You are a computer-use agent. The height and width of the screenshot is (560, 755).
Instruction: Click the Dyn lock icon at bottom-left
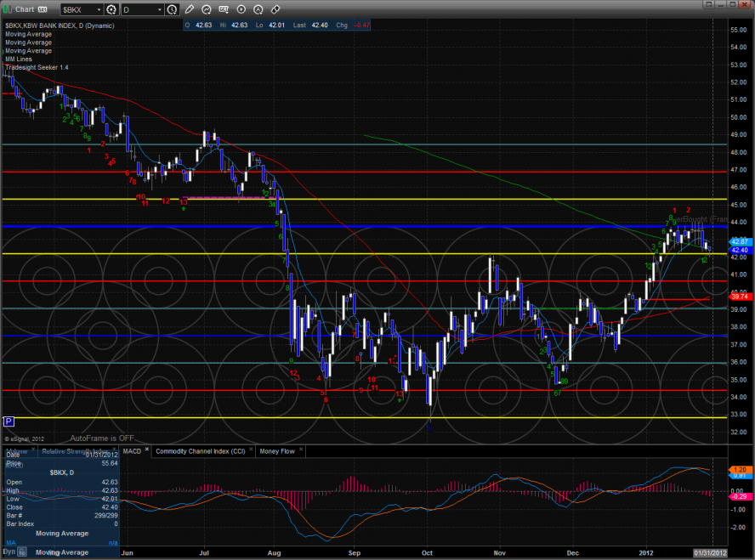(x=22, y=552)
